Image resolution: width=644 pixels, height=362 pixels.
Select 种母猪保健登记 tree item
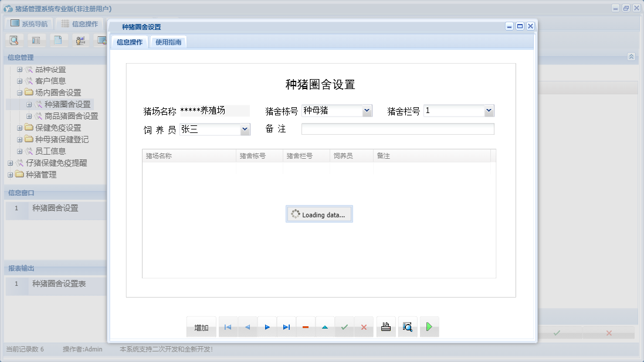pos(62,139)
